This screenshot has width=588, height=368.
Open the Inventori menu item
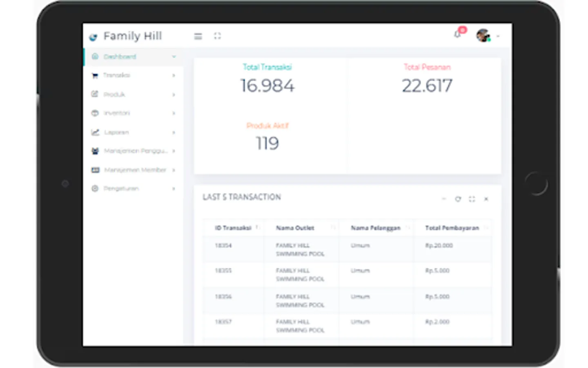[134, 113]
